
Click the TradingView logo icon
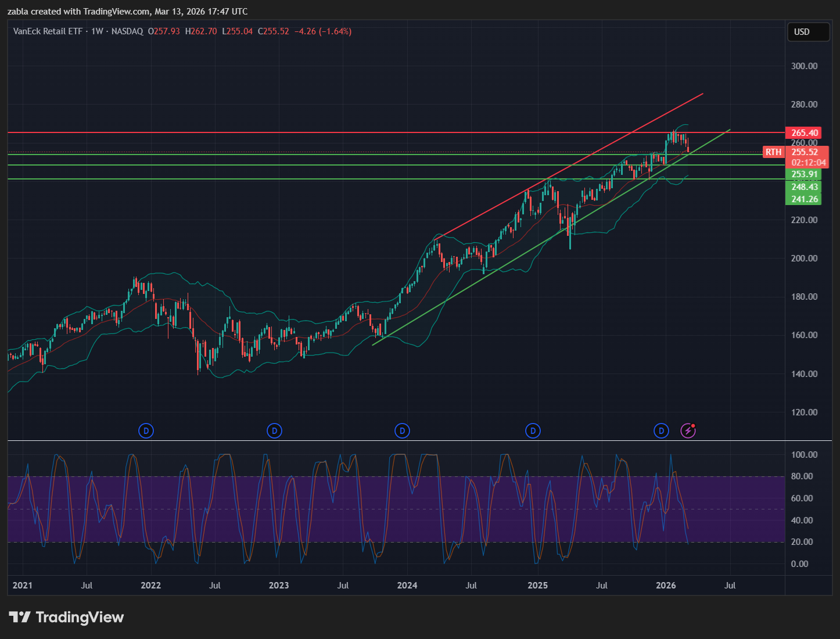click(x=19, y=617)
